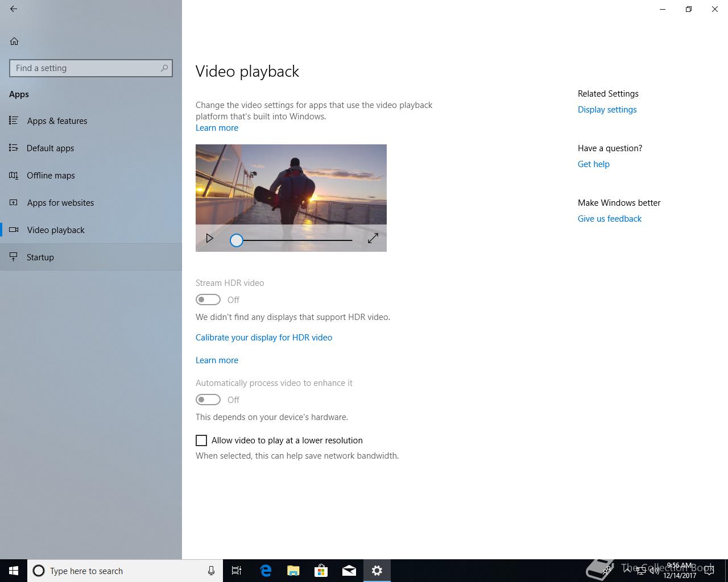This screenshot has height=582, width=728.
Task: Open File Explorer from taskbar
Action: (293, 571)
